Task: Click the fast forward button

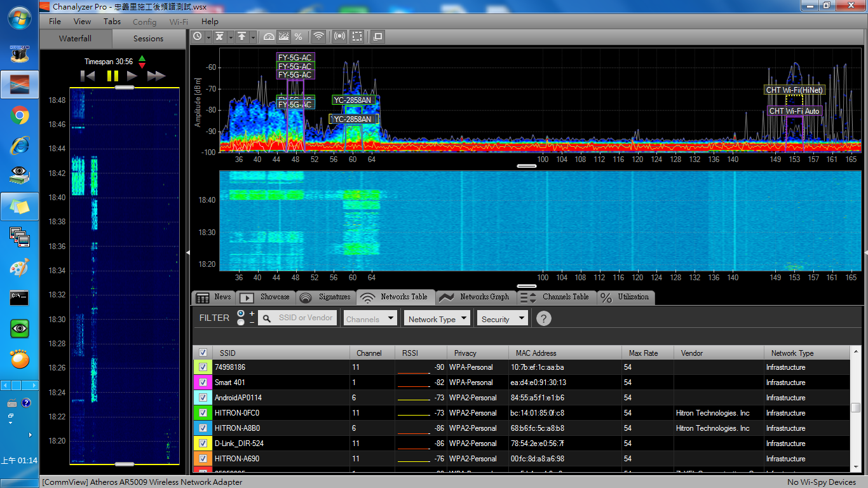Action: click(x=156, y=76)
